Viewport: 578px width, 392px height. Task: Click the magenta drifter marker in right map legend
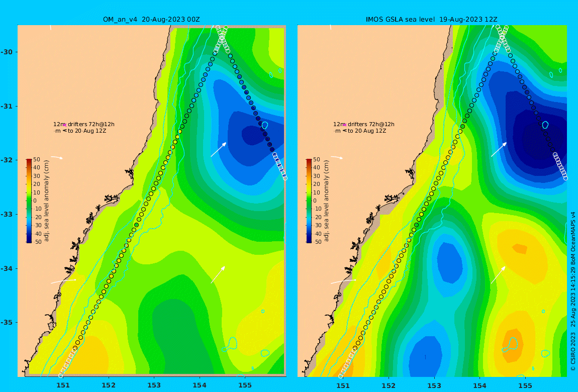click(345, 125)
